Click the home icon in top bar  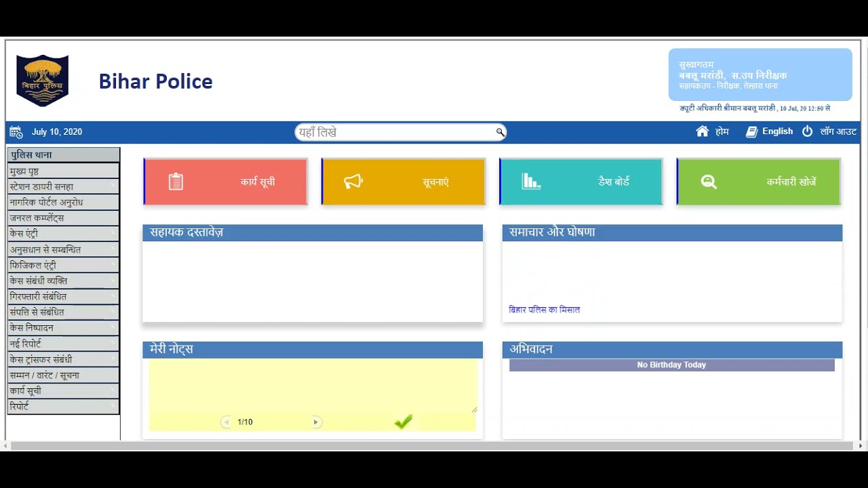tap(703, 131)
